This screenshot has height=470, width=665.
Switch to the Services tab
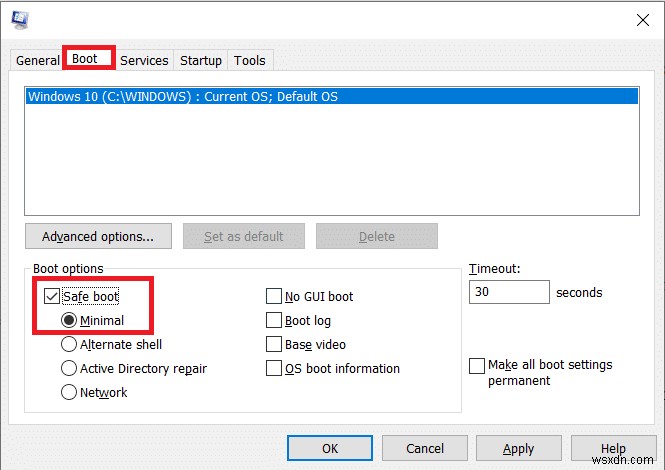click(144, 60)
